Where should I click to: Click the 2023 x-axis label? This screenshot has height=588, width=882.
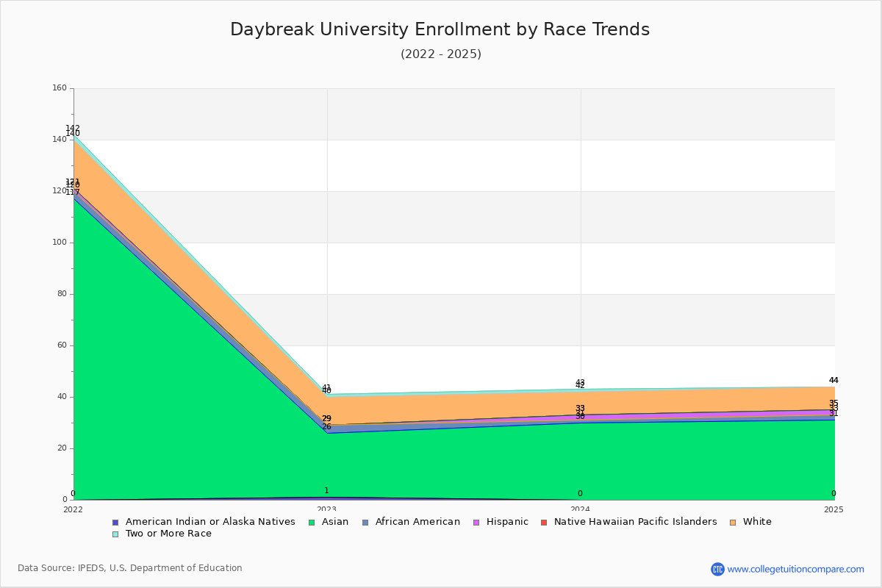327,509
